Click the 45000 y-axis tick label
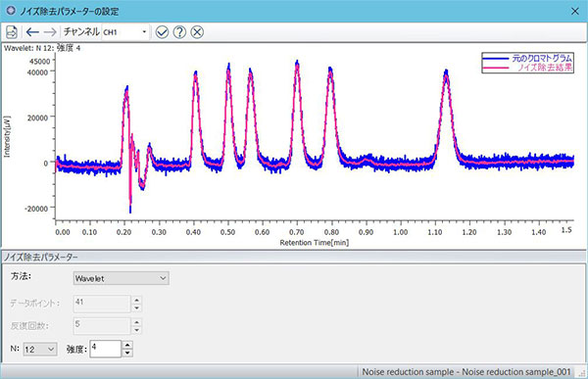588x379 pixels. [39, 62]
